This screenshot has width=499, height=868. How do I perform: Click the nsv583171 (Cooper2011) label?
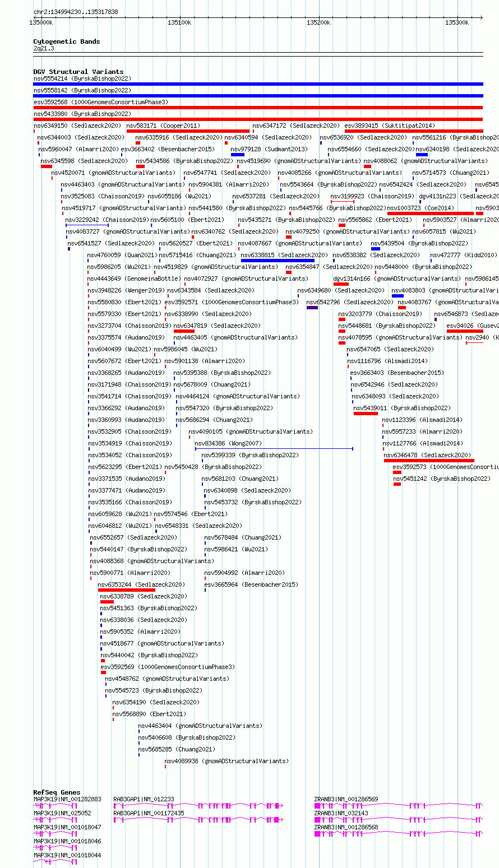click(163, 126)
